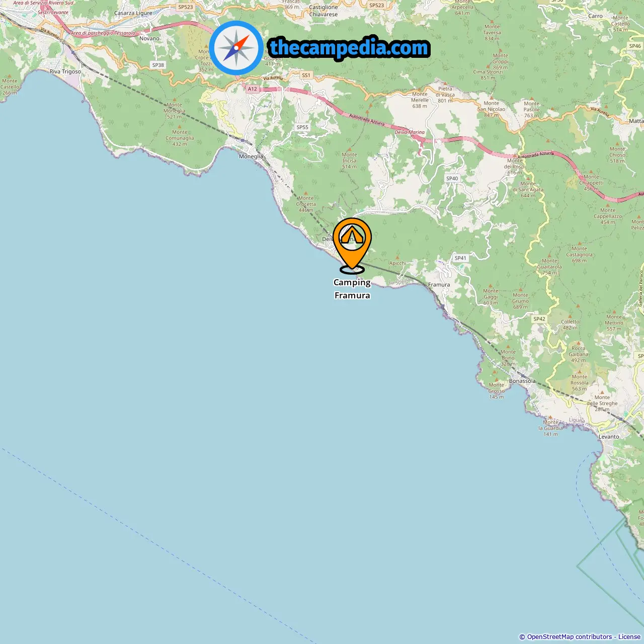Select the Riva Trigoso town label

tap(65, 71)
